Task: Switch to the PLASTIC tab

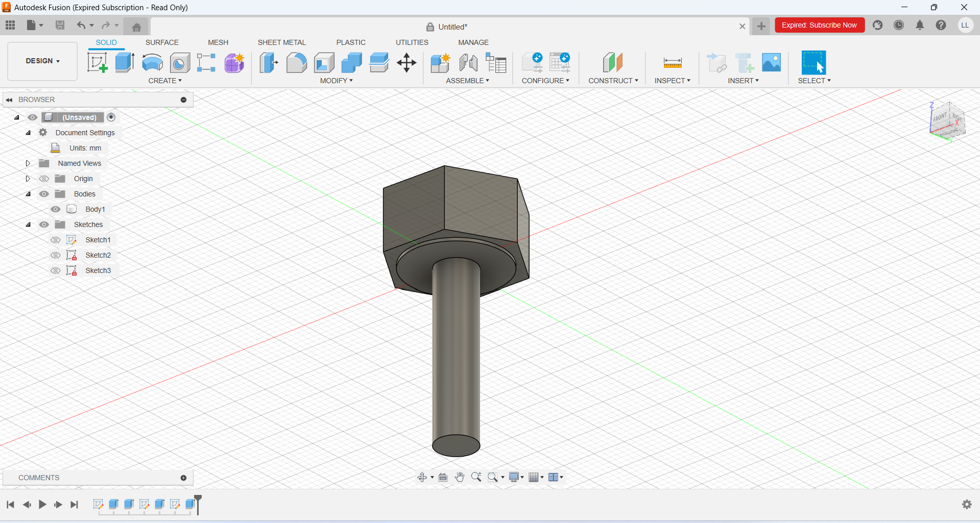Action: [x=351, y=42]
